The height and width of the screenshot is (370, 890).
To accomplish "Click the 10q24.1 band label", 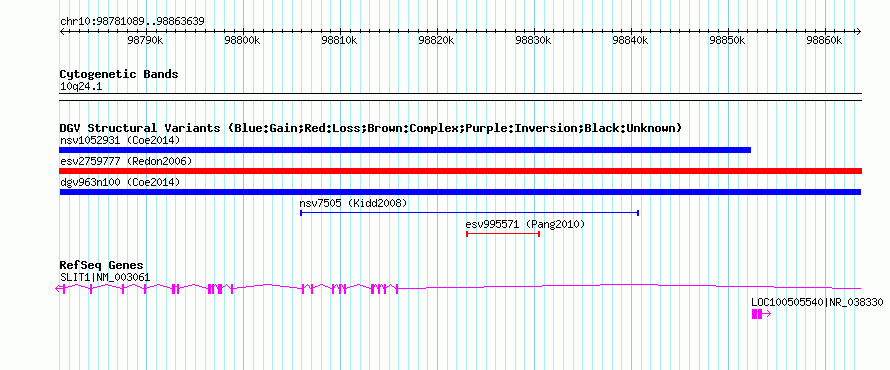I will click(x=81, y=87).
